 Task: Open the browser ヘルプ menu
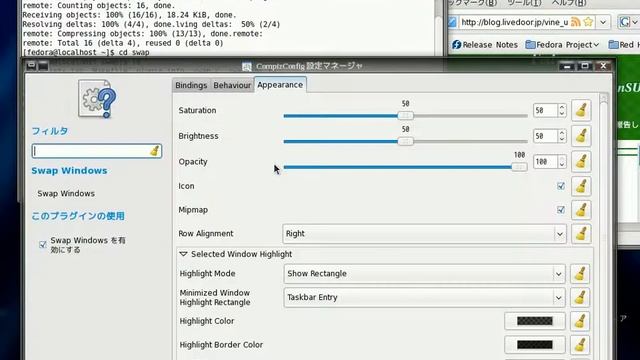[569, 3]
